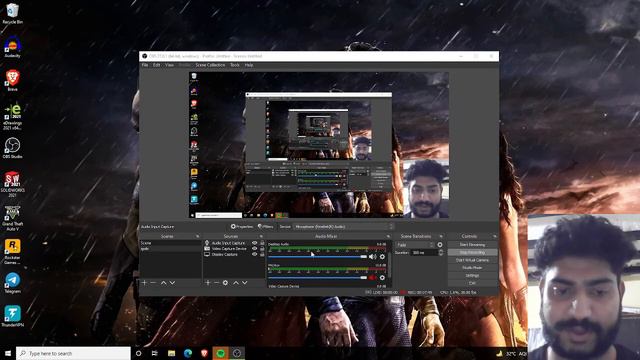Pop out the Controls dock panel
This screenshot has width=640, height=360.
click(495, 236)
